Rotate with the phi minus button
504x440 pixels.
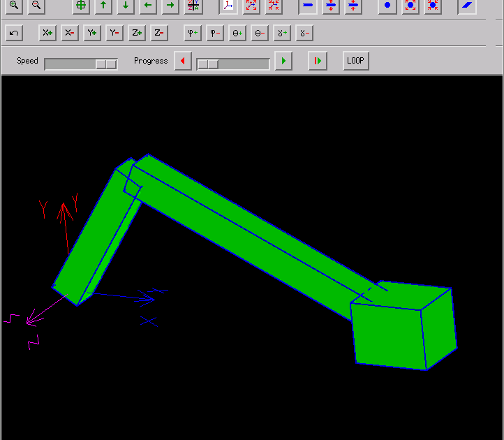pyautogui.click(x=215, y=33)
